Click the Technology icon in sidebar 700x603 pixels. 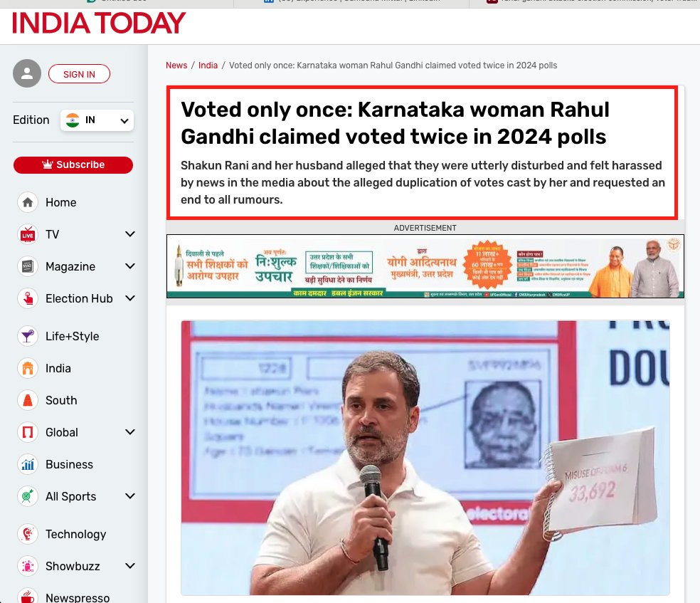coord(28,534)
